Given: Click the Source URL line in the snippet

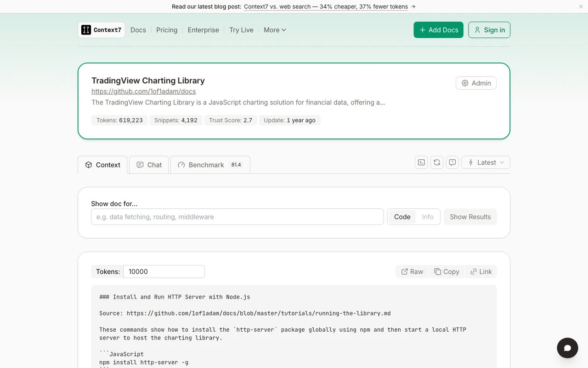Looking at the screenshot, I should (245, 313).
